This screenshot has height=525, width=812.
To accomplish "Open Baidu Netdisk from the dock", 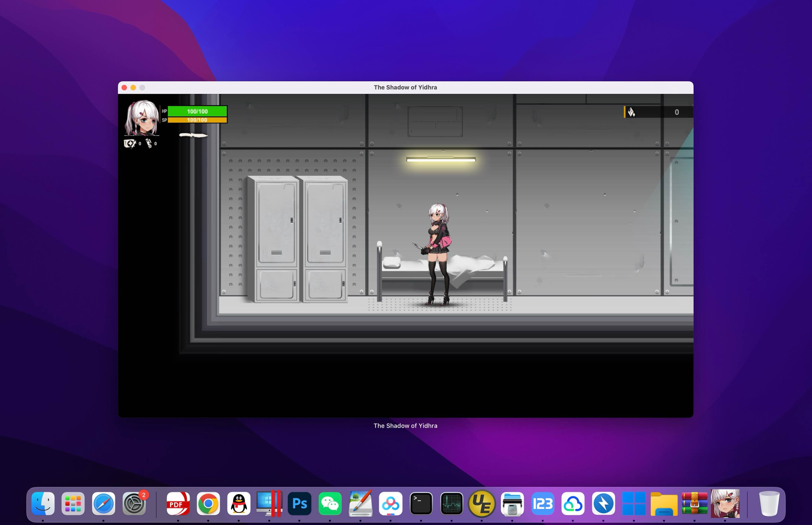I will coord(391,503).
